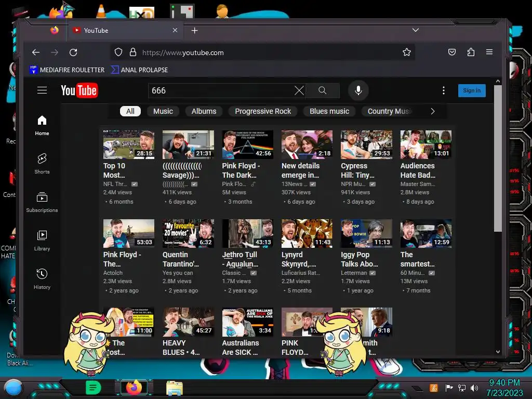
Task: Open Iggy Pop Talks video title
Action: pos(360,259)
